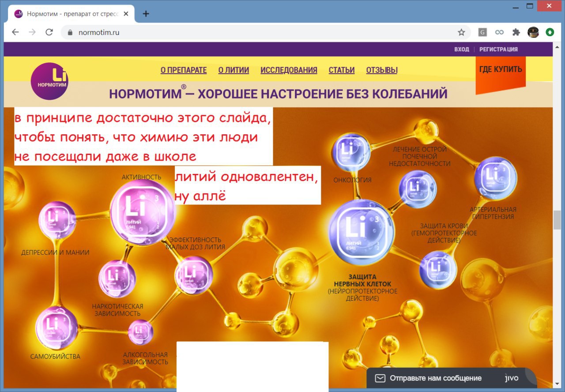
Task: Maximize the Chrome window
Action: click(x=530, y=6)
